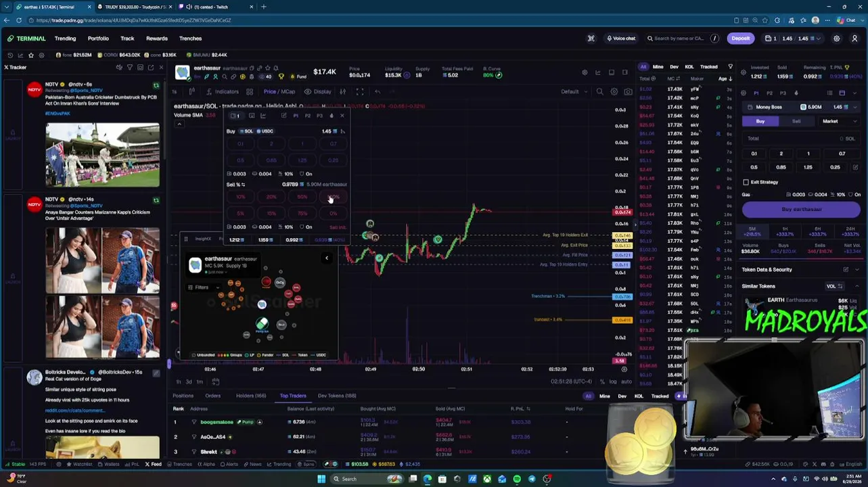This screenshot has height=487, width=868.
Task: Pop out the X Tracker panel
Action: [x=150, y=67]
